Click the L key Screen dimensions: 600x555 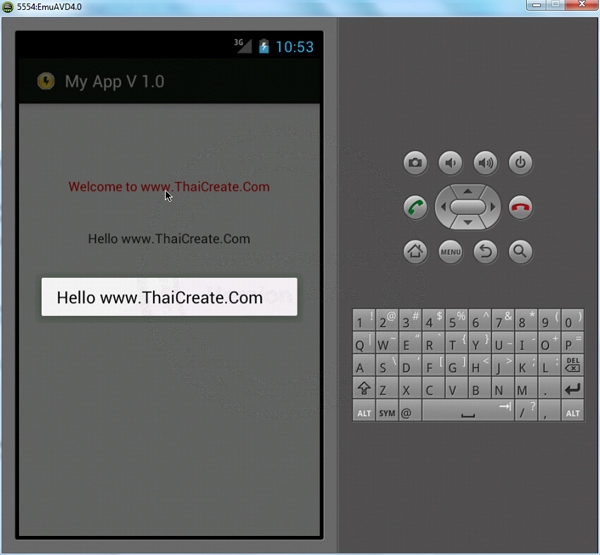(x=549, y=365)
